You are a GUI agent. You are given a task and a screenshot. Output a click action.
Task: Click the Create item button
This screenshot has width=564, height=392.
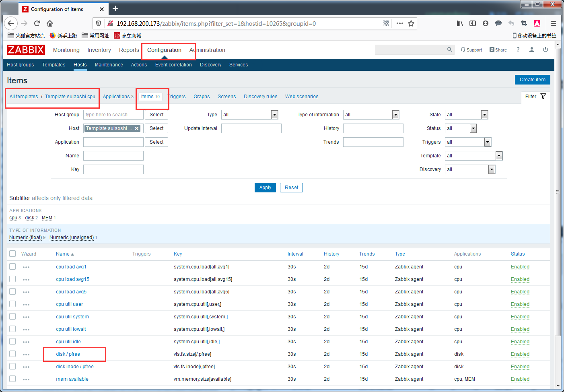[x=533, y=80]
